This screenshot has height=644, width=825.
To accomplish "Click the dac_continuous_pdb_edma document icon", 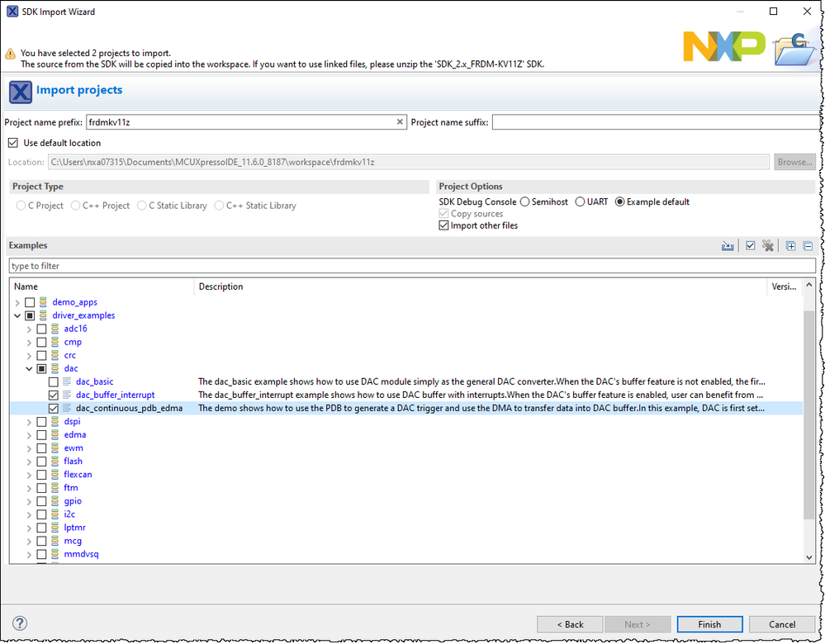I will [67, 409].
